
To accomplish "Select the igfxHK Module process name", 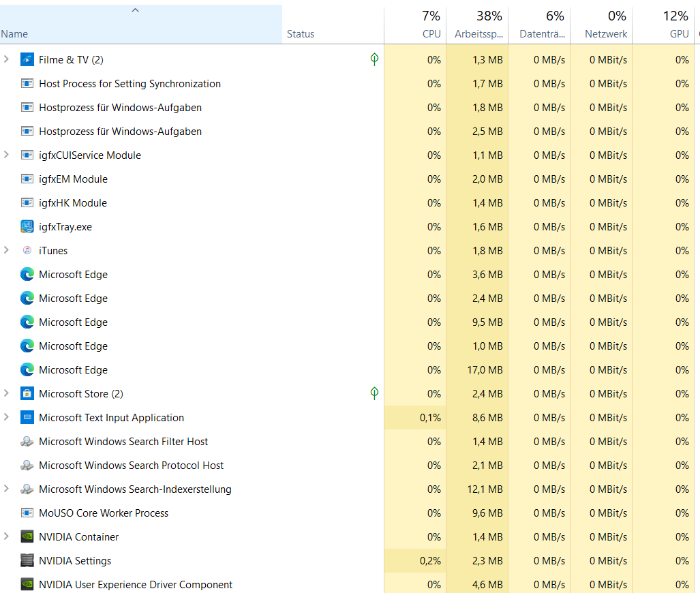I will pyautogui.click(x=73, y=202).
